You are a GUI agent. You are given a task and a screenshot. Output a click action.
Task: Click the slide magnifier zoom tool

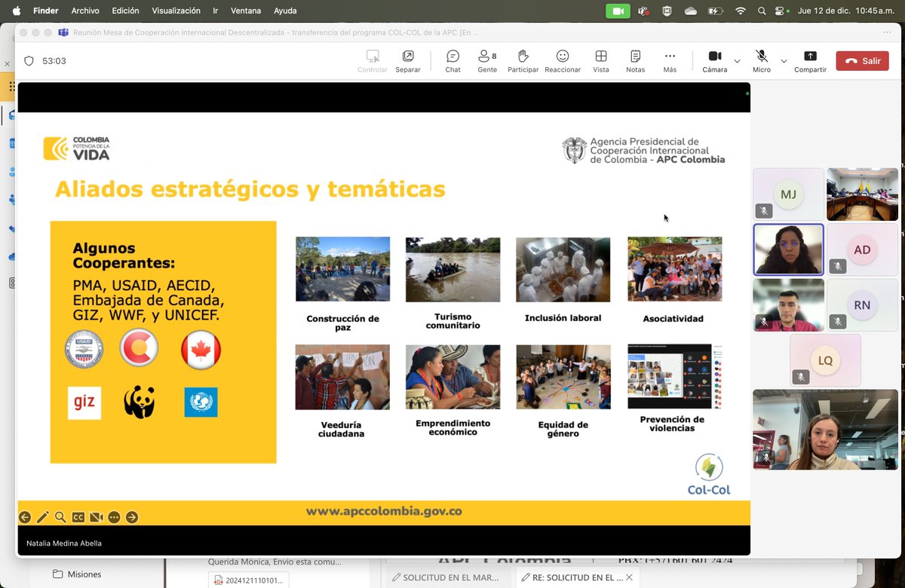[x=60, y=517]
